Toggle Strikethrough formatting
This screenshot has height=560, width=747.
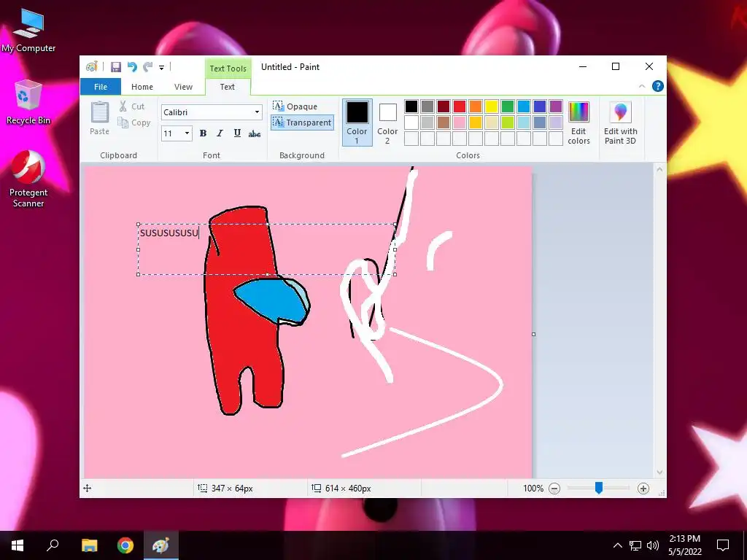click(255, 133)
